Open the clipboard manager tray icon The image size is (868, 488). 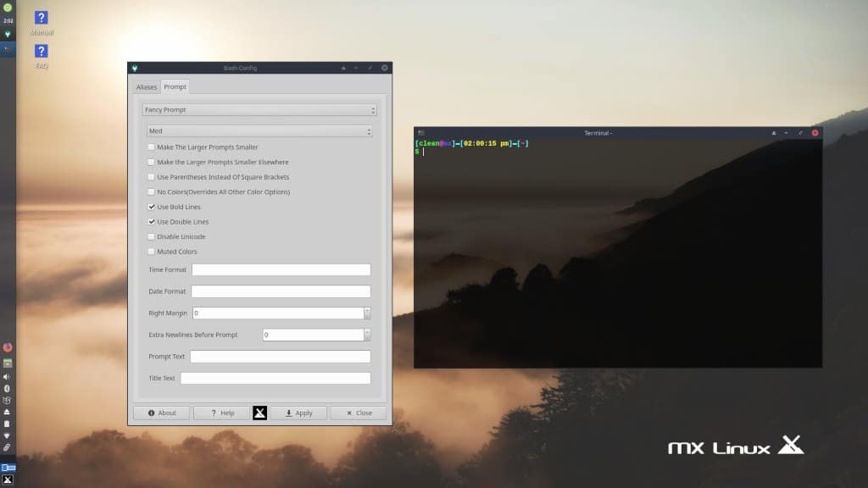7,424
